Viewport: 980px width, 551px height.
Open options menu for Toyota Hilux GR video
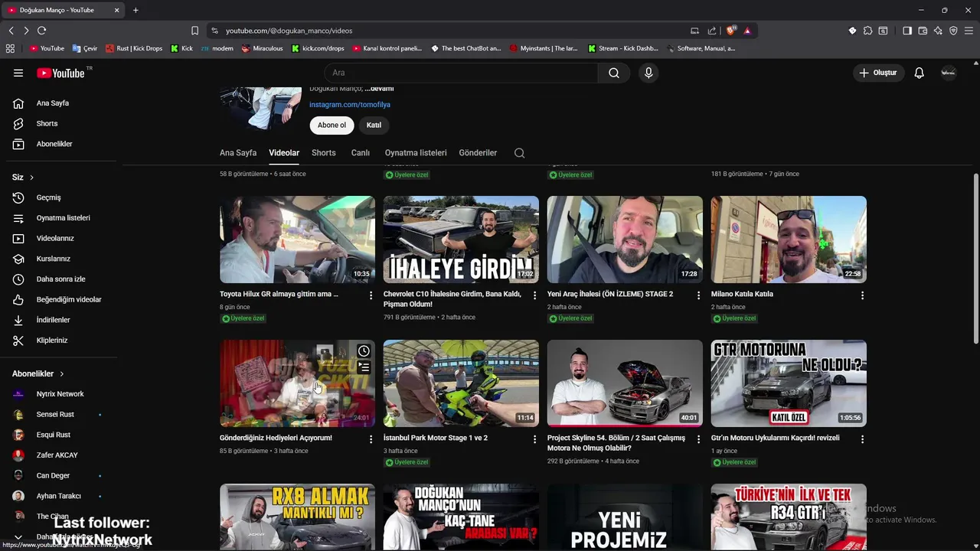click(371, 295)
